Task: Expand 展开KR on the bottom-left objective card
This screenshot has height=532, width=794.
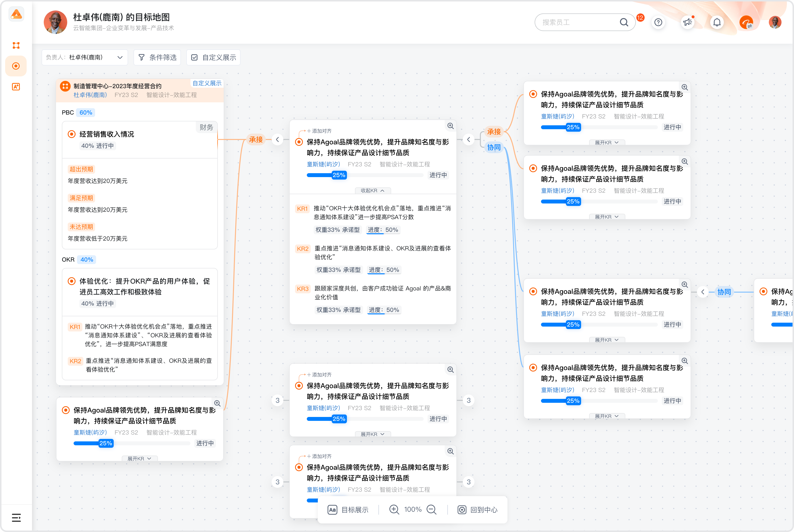Action: click(x=140, y=458)
